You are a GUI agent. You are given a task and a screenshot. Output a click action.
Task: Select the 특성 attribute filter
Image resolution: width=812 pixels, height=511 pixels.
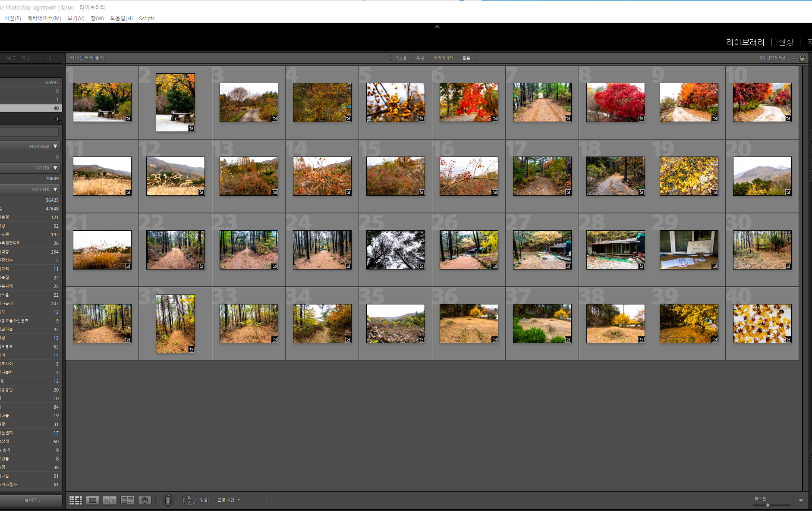pos(420,58)
